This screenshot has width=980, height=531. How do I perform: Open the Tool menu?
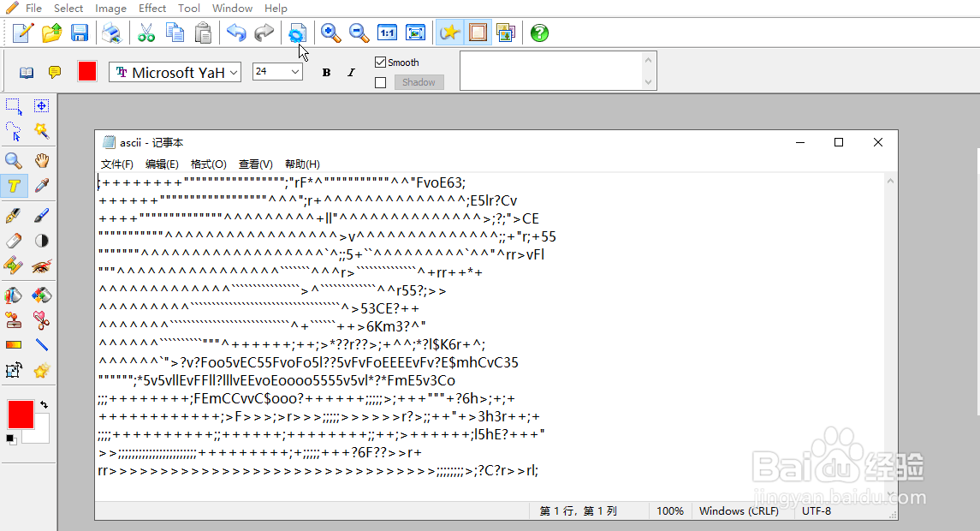coord(189,8)
